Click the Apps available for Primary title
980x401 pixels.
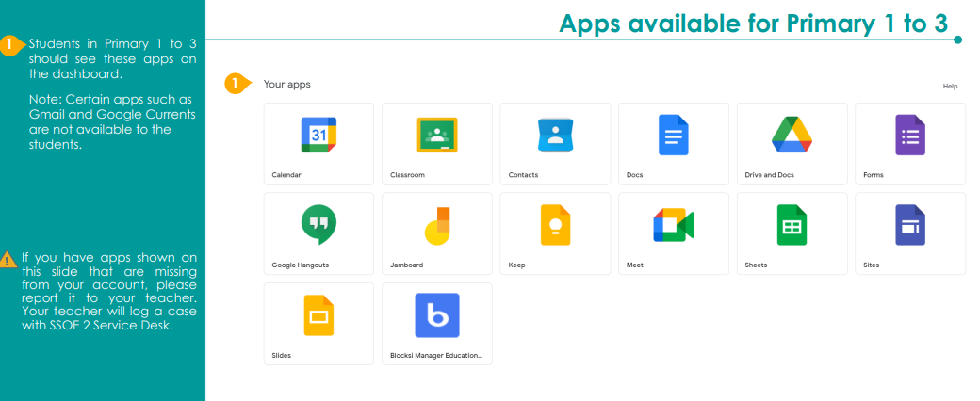click(x=753, y=24)
